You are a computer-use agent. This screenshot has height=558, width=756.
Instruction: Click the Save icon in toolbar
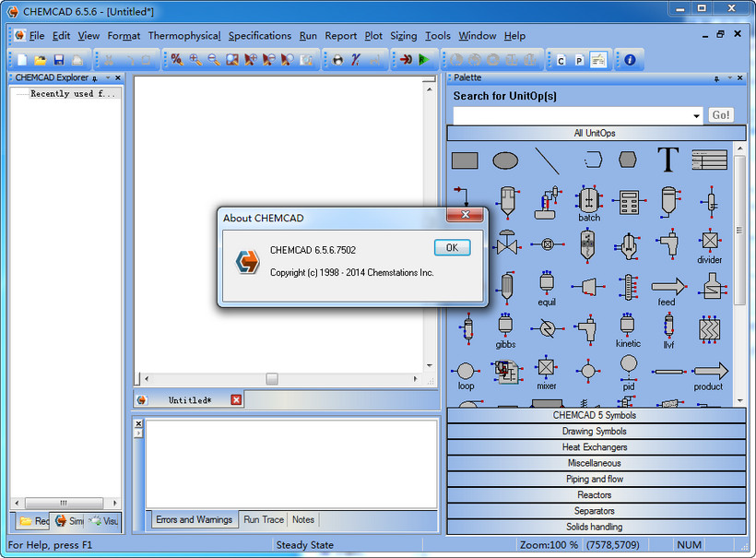(x=59, y=60)
